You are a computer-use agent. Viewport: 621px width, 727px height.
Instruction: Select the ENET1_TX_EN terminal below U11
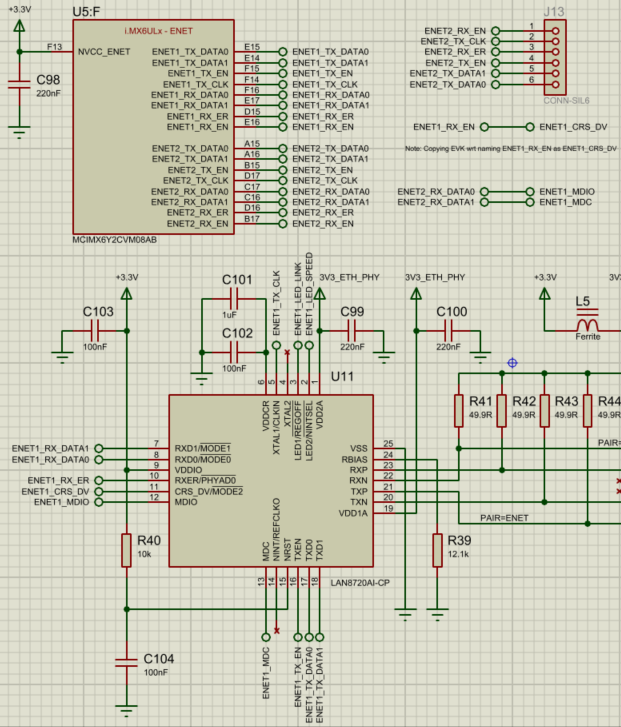(298, 637)
